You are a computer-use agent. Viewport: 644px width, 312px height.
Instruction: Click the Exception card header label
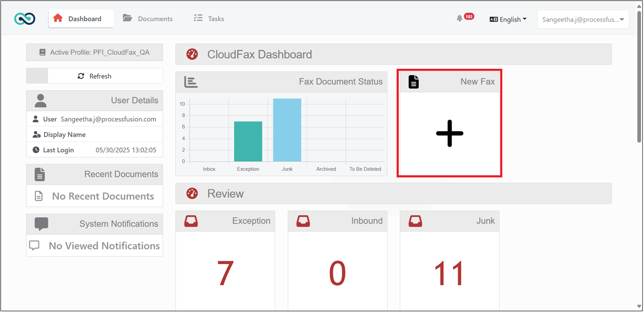tap(251, 221)
